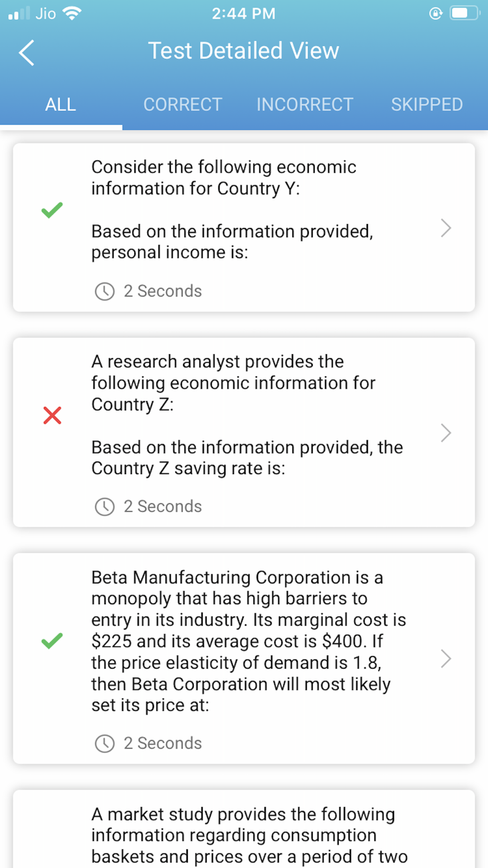This screenshot has height=868, width=488.
Task: Tap the clock icon on Beta Manufacturing question
Action: (x=104, y=744)
